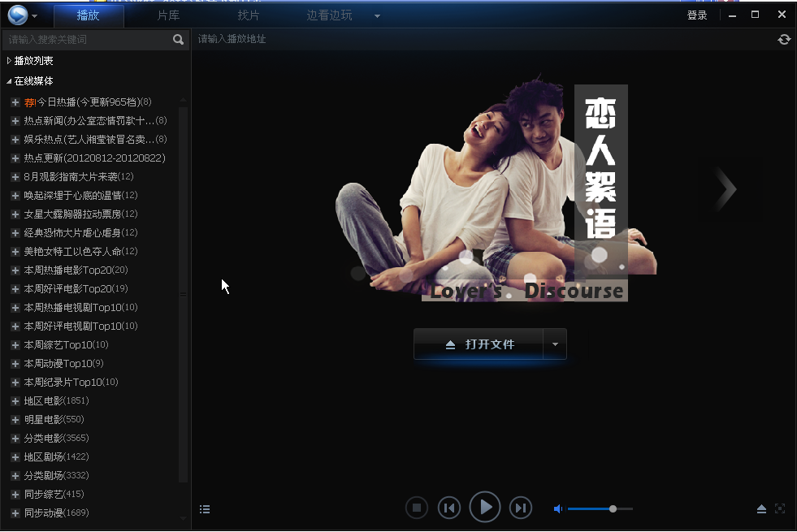Expand 地区电影 plus icon

coord(15,401)
